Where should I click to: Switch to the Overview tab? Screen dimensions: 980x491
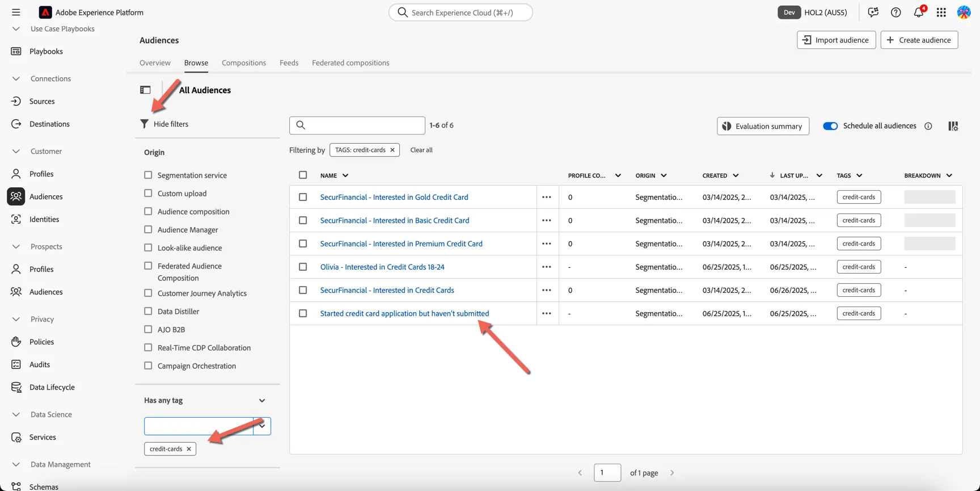point(155,62)
